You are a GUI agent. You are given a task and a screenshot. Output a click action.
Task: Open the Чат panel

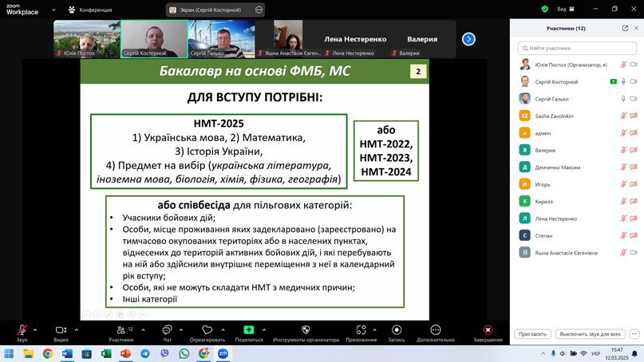(167, 332)
